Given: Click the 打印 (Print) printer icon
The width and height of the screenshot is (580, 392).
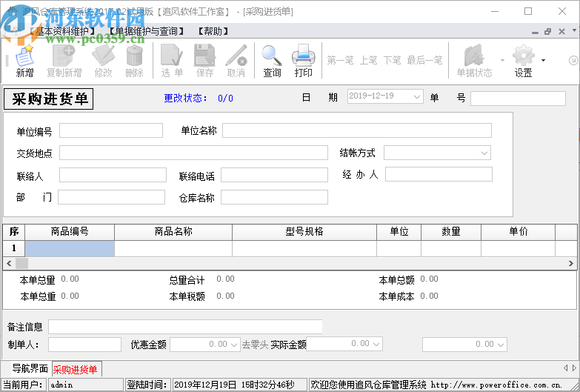Looking at the screenshot, I should pyautogui.click(x=303, y=61).
